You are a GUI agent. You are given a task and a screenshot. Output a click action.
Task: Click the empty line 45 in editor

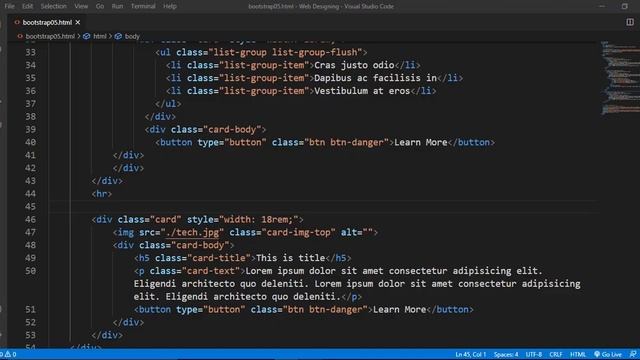322,207
